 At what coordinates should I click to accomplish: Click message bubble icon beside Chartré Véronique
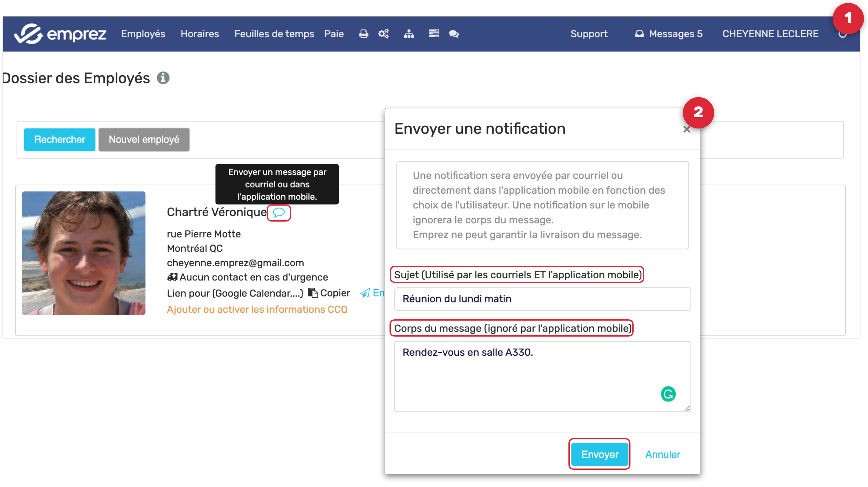coord(279,213)
